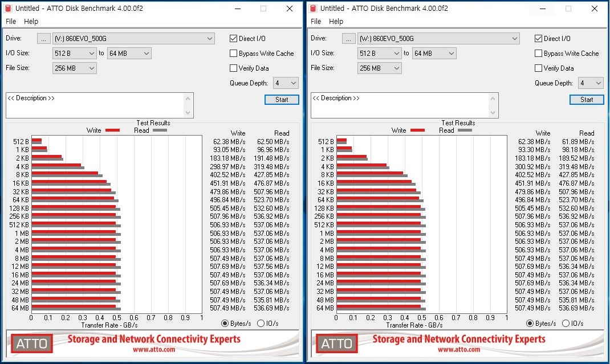This screenshot has height=364, width=610.
Task: Enable Verify Data in right window
Action: (x=538, y=68)
